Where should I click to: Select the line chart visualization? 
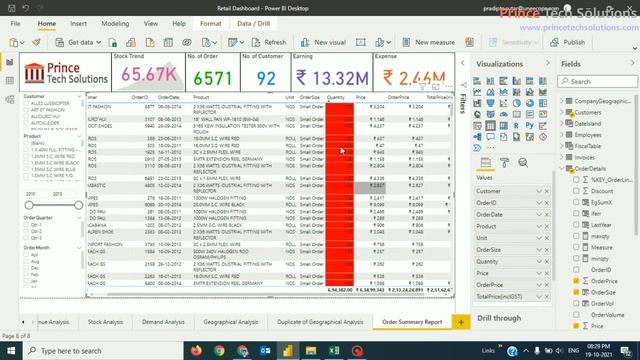(477, 92)
